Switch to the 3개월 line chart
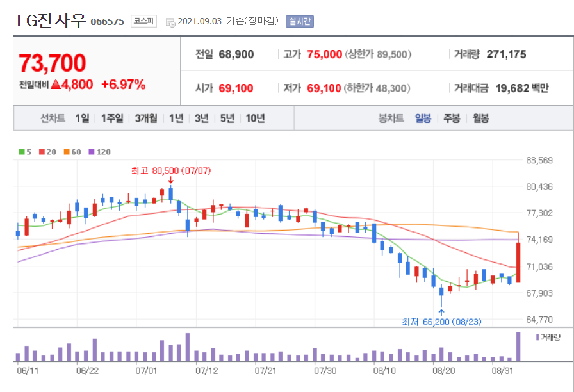This screenshot has width=574, height=392. (146, 118)
